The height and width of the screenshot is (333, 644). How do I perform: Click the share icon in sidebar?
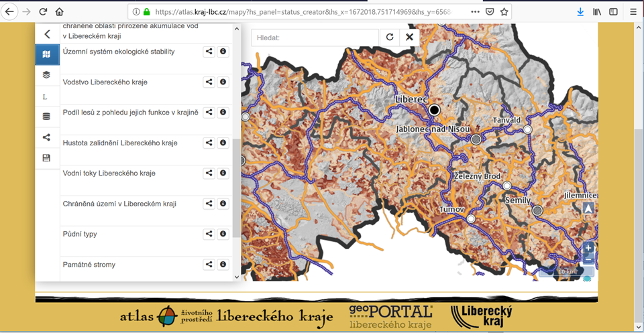(x=46, y=137)
